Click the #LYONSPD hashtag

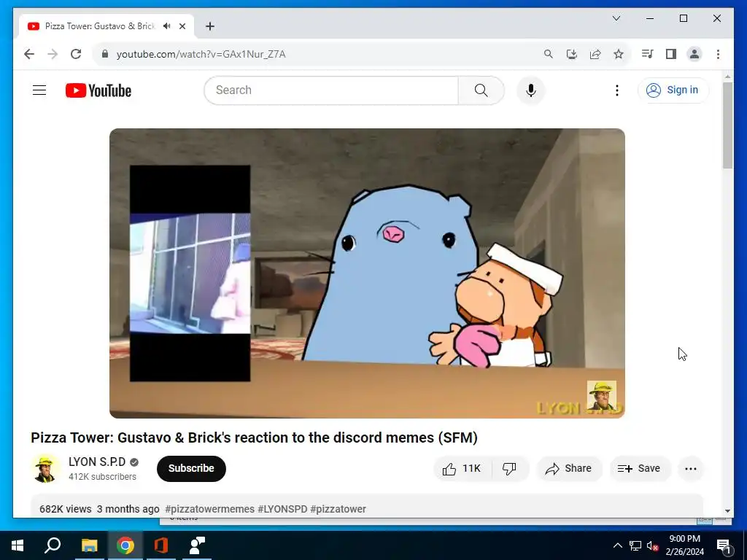[282, 509]
